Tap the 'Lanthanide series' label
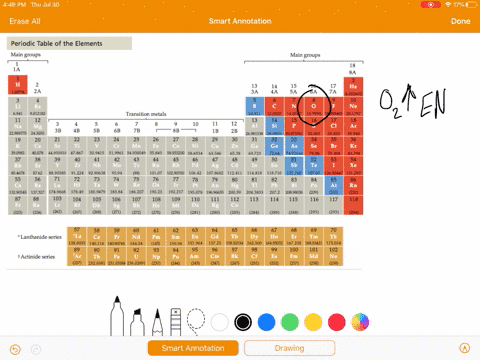The width and height of the screenshot is (480, 360). tap(40, 237)
